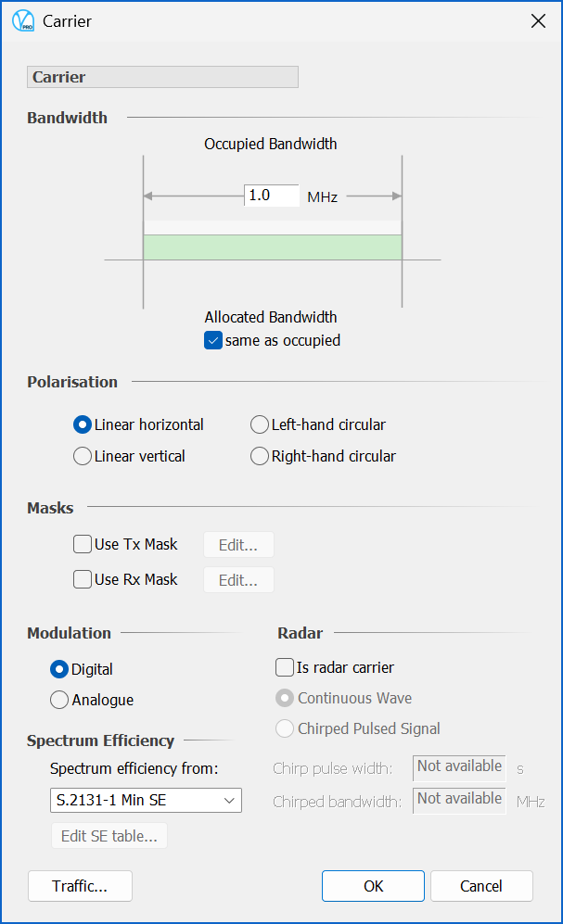The height and width of the screenshot is (924, 563).
Task: Select Digital modulation
Action: 58,669
